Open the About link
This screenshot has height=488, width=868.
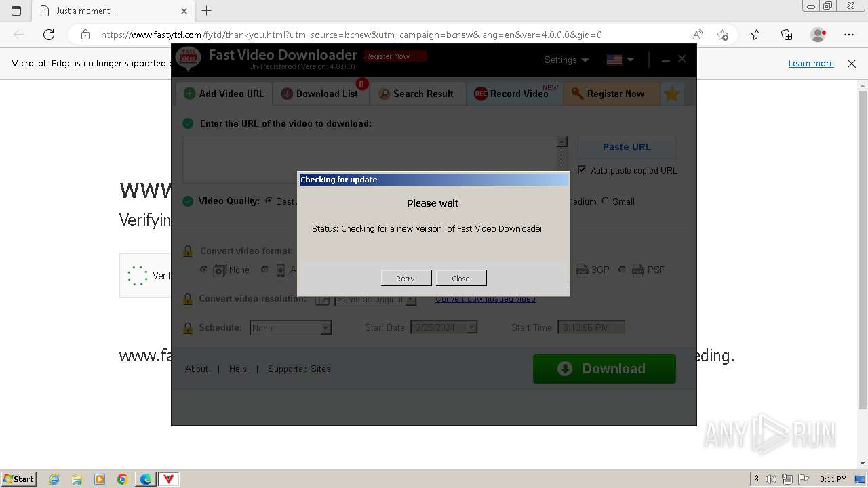tap(197, 369)
